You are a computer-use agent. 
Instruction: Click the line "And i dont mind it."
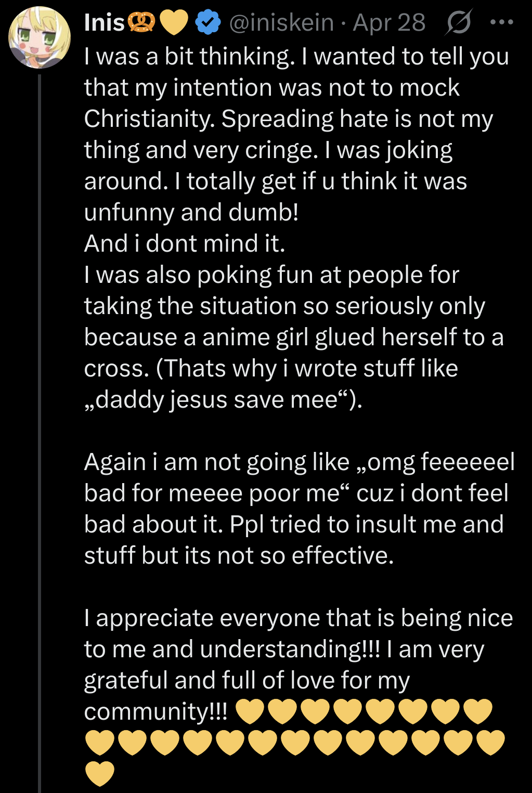(185, 243)
